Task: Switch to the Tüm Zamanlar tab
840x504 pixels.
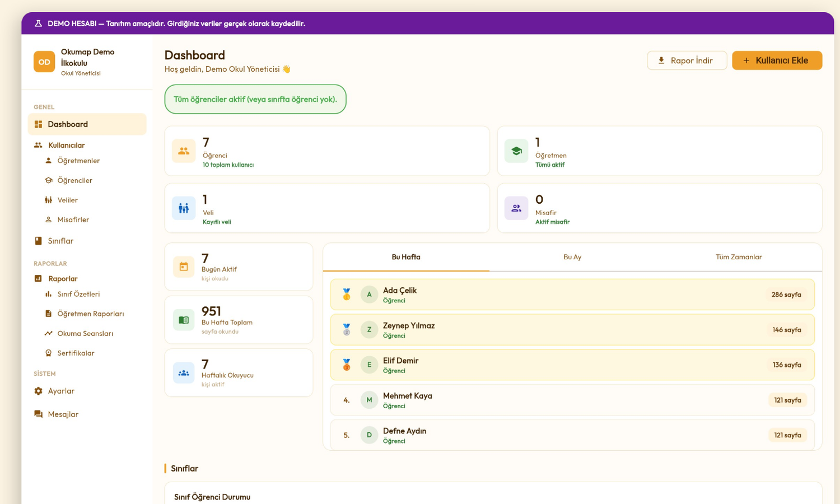Action: coord(739,257)
